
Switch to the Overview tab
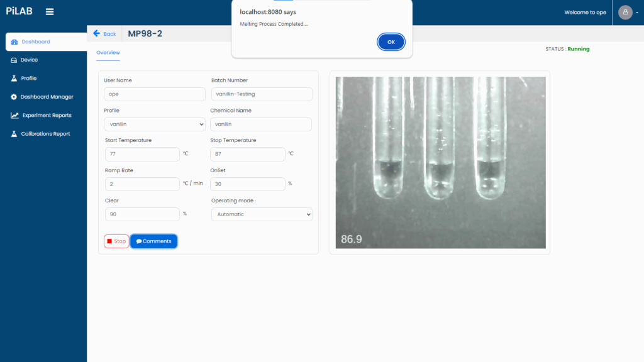pyautogui.click(x=108, y=53)
